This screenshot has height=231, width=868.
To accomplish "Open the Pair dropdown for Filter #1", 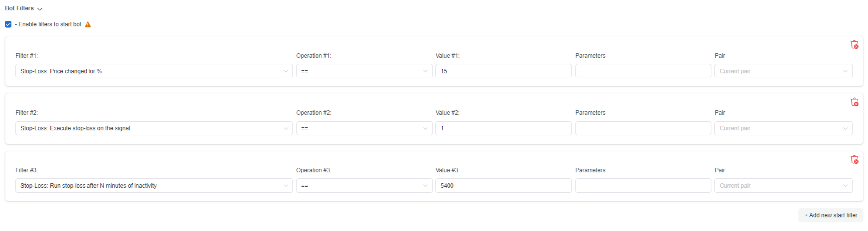I will point(783,71).
